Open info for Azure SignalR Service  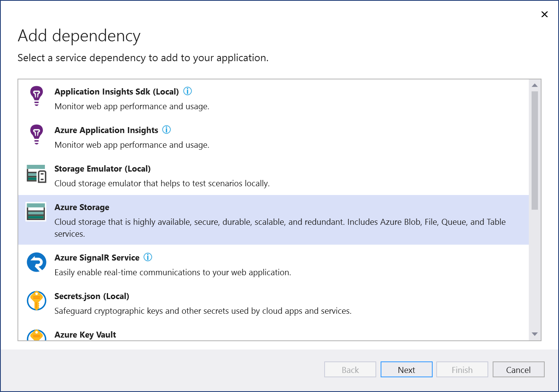coord(147,257)
